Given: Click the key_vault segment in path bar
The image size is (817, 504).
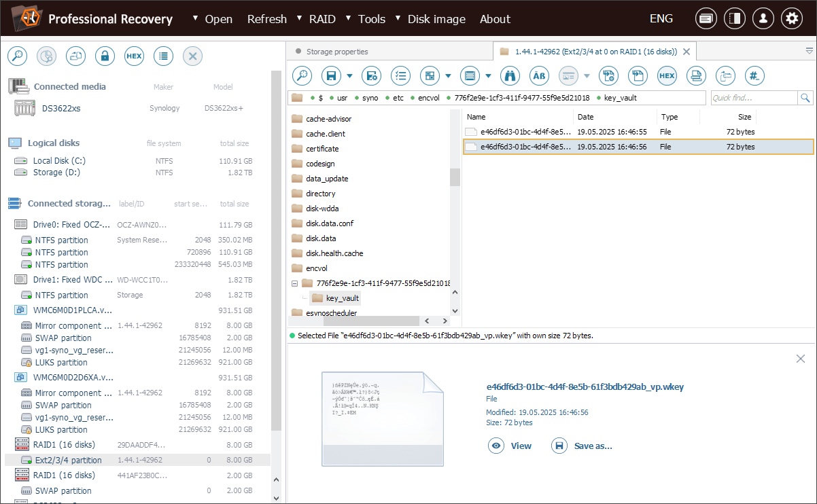Looking at the screenshot, I should (620, 98).
